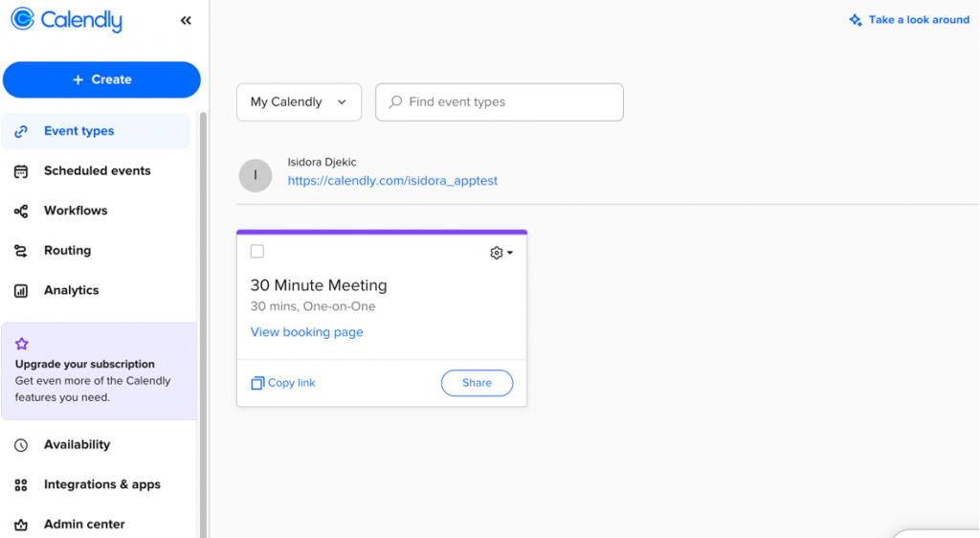The width and height of the screenshot is (980, 538).
Task: Click the Copy link icon
Action: point(257,383)
